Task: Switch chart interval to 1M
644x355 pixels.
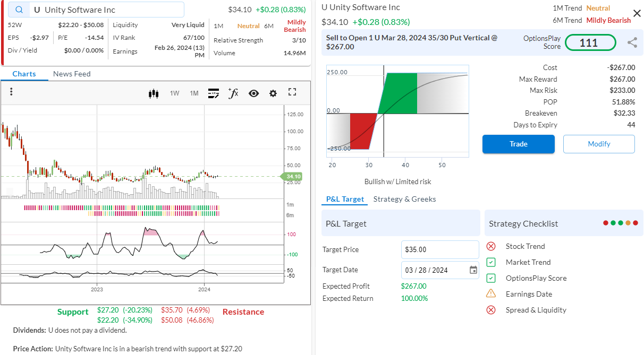Action: [x=194, y=93]
